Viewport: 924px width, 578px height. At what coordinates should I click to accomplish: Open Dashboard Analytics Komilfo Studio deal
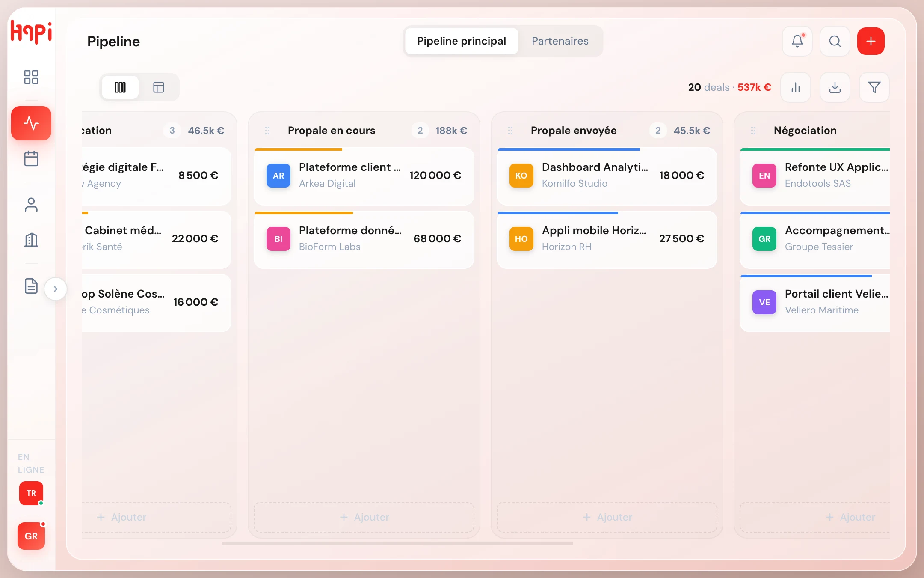(x=607, y=176)
